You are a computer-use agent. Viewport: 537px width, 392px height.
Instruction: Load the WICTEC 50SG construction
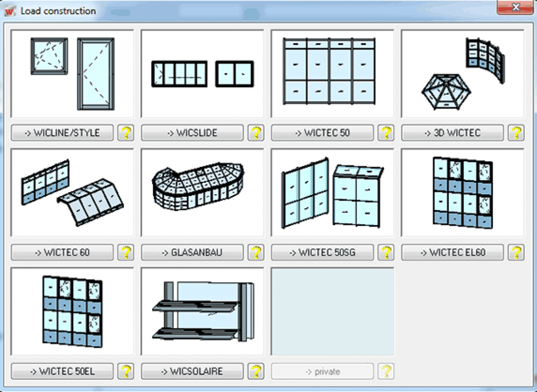322,252
